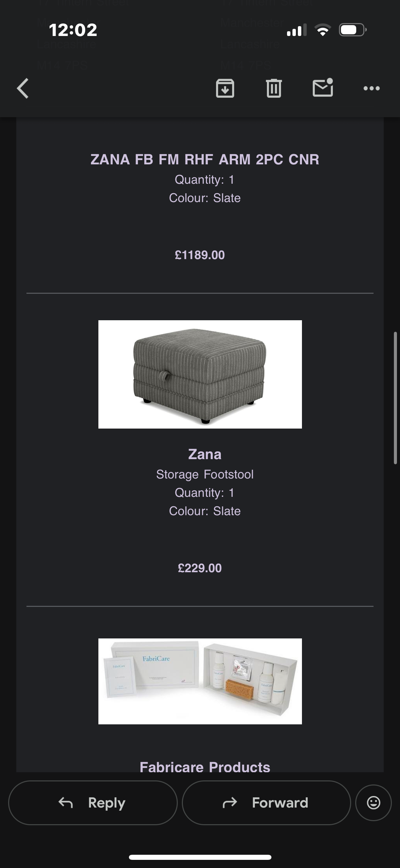This screenshot has width=400, height=868.
Task: Archive the email using the archive icon
Action: (x=225, y=88)
